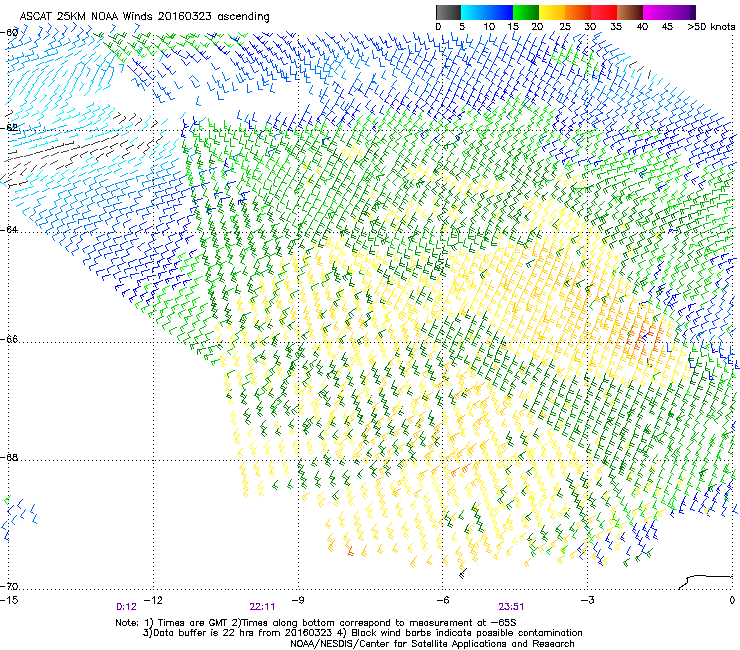Click the -68 latitude axis label
The height and width of the screenshot is (650, 740).
point(10,457)
